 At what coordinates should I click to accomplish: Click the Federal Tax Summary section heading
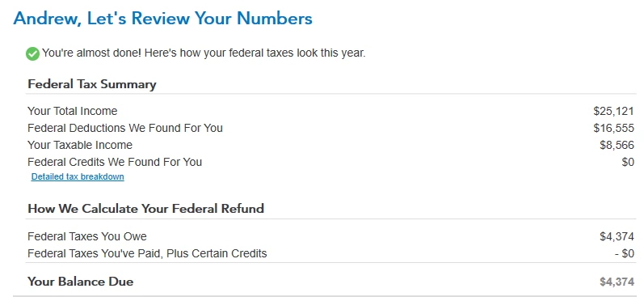(x=92, y=84)
